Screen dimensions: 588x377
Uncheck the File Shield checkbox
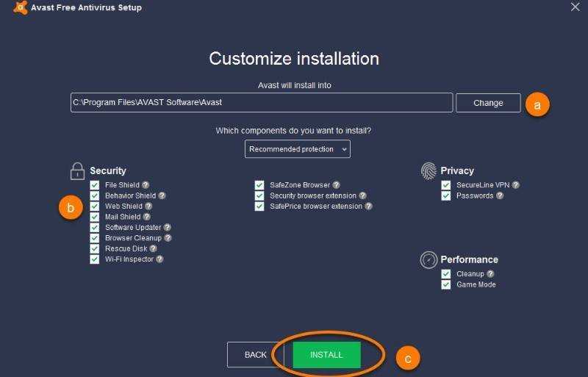point(95,185)
